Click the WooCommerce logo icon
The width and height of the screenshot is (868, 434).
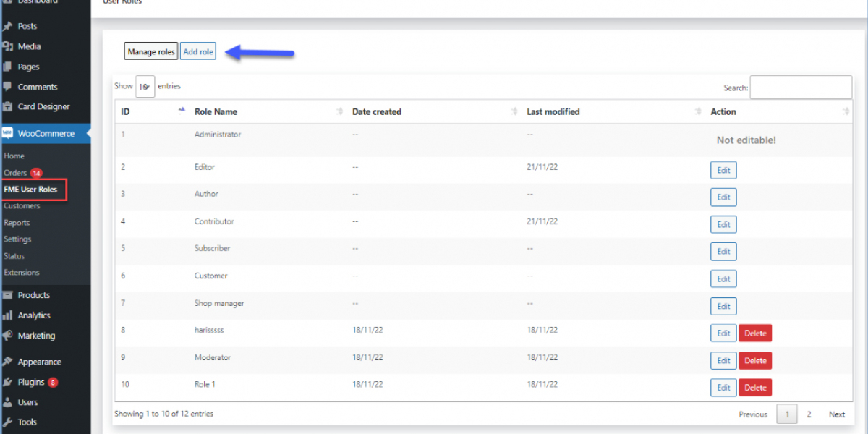tap(8, 133)
